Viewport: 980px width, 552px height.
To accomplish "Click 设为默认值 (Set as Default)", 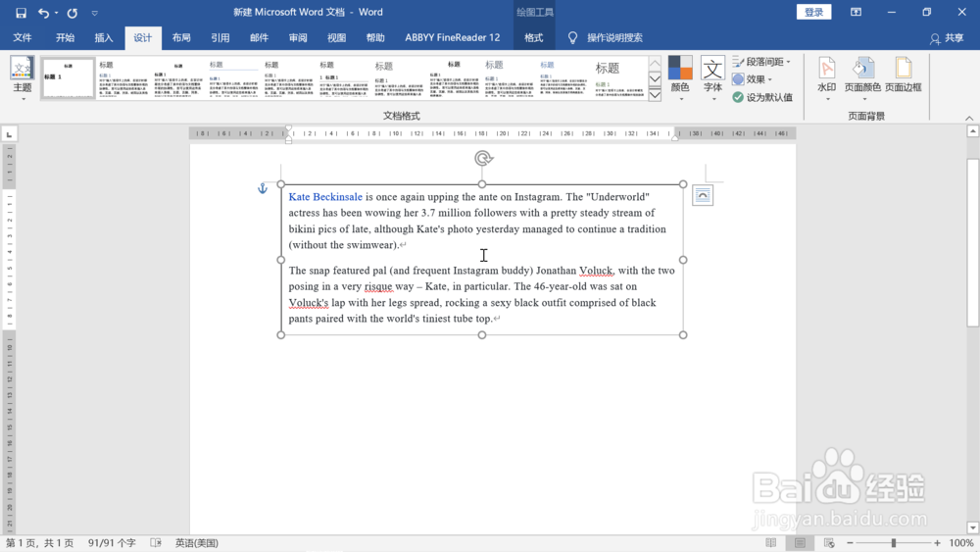I will tap(762, 97).
